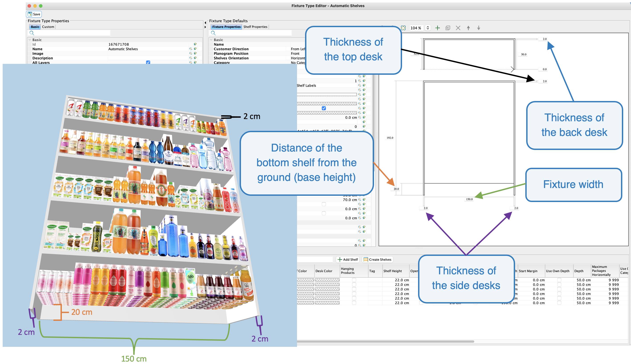Click the Add Shelf button
The image size is (631, 364).
(348, 259)
